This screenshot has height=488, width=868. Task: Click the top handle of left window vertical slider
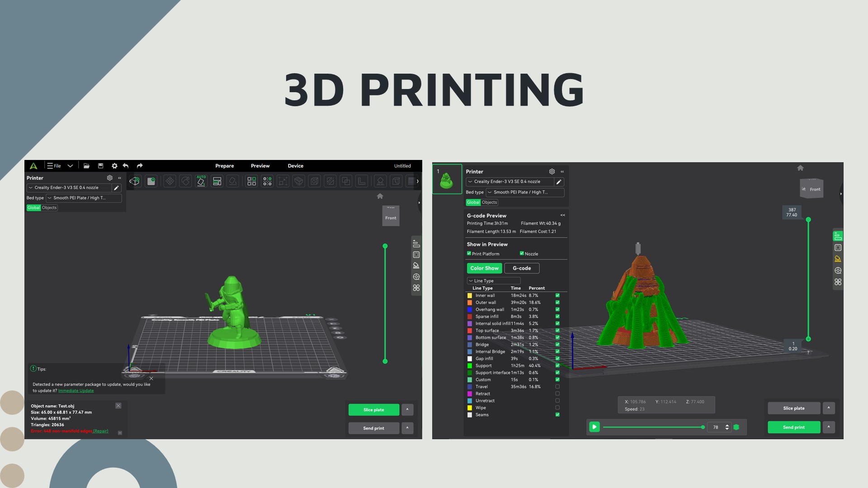pos(385,246)
